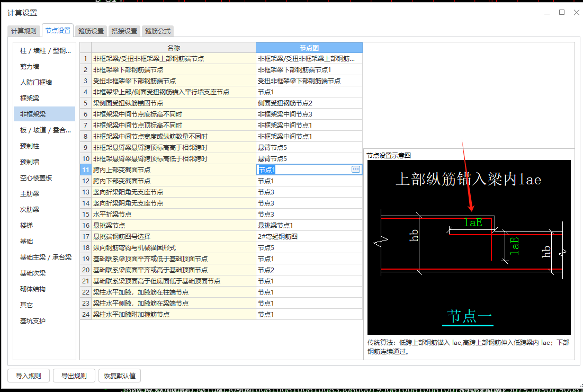This screenshot has height=392, width=583.
Task: Select 其它 in the category list
Action: pos(44,305)
